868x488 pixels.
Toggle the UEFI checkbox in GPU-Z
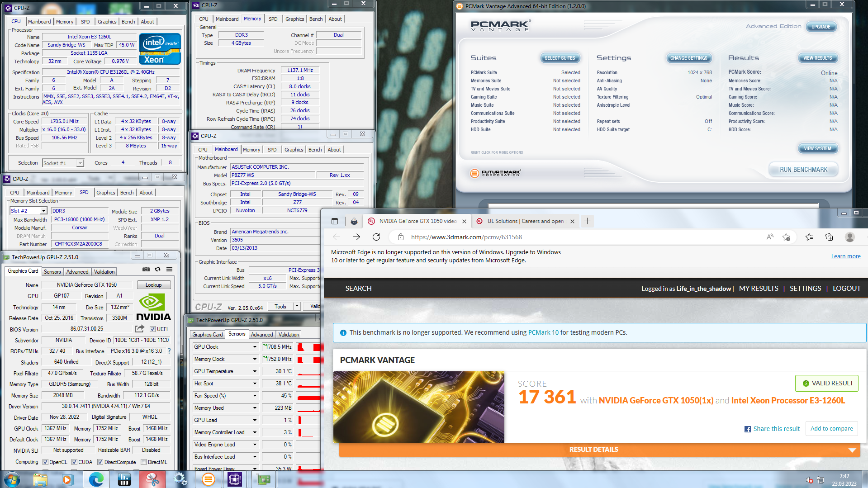tap(152, 329)
